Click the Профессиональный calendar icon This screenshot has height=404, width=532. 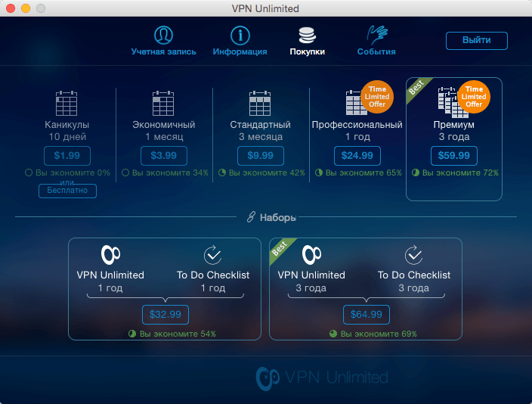point(355,104)
